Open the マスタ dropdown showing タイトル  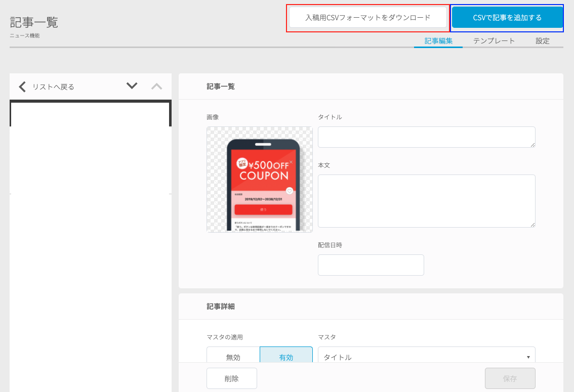(427, 356)
